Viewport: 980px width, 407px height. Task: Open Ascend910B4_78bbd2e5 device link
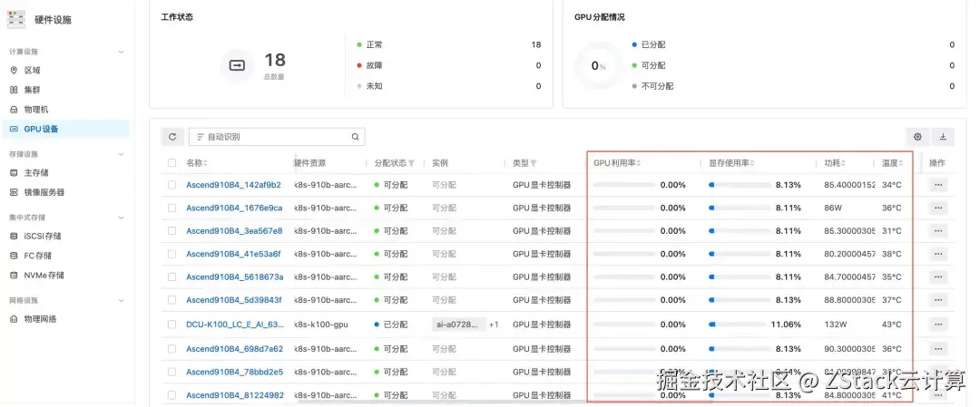(x=234, y=372)
